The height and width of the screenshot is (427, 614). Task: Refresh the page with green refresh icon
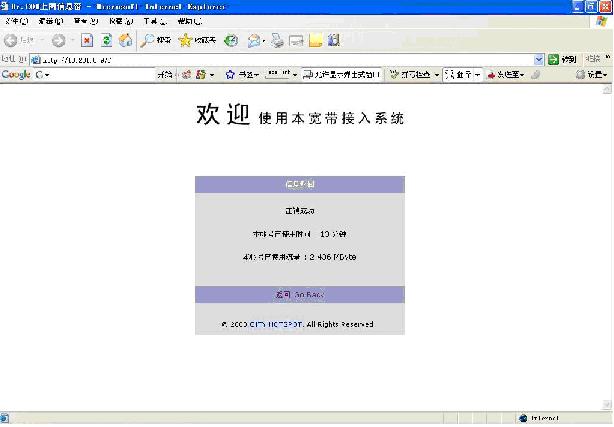pos(106,41)
